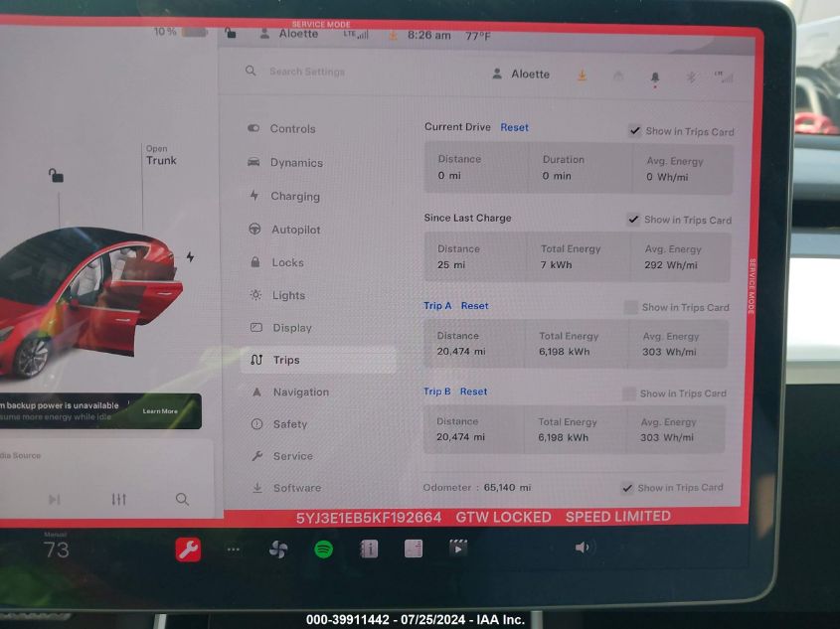This screenshot has height=629, width=840.
Task: Tap the red wrench service mode icon
Action: 188,549
